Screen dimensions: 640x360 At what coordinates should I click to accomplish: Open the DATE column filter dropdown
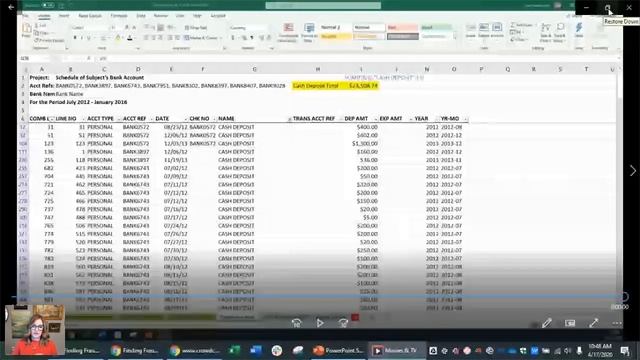pyautogui.click(x=185, y=119)
